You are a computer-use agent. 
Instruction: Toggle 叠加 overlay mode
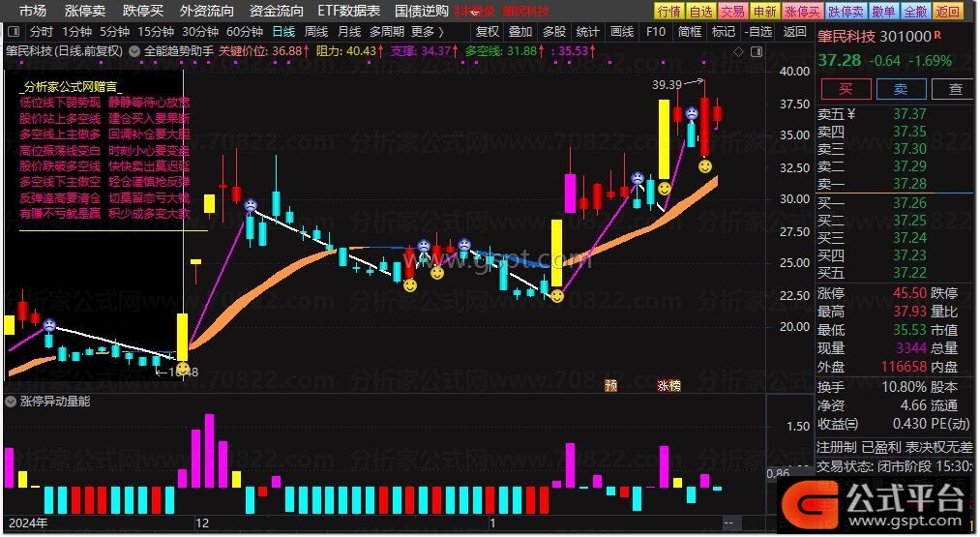[x=521, y=31]
